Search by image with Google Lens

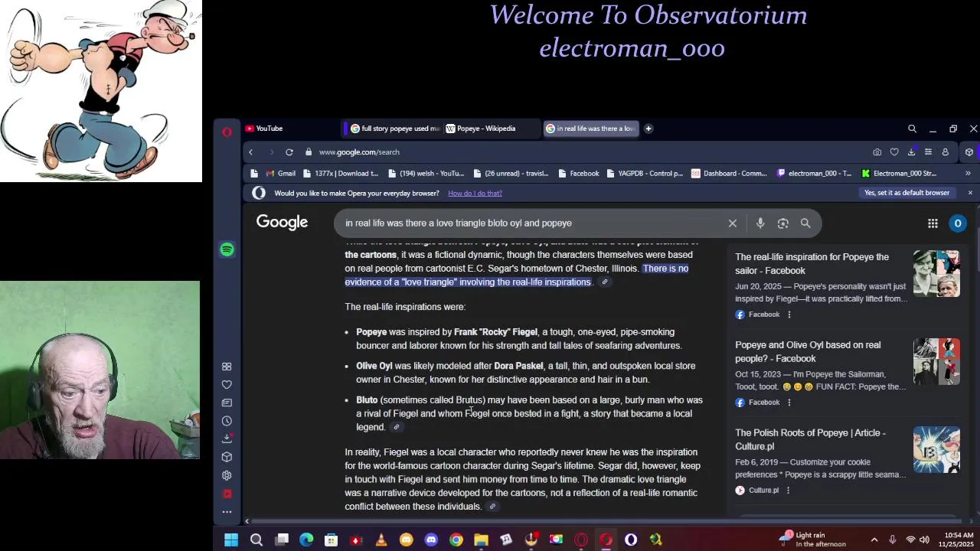(782, 223)
